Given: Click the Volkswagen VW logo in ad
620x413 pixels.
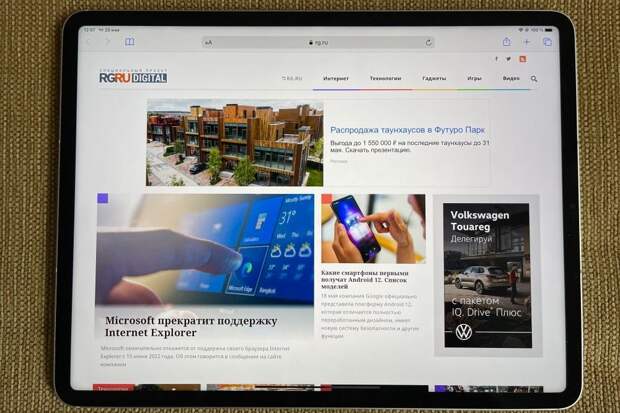Looking at the screenshot, I should coord(463,332).
